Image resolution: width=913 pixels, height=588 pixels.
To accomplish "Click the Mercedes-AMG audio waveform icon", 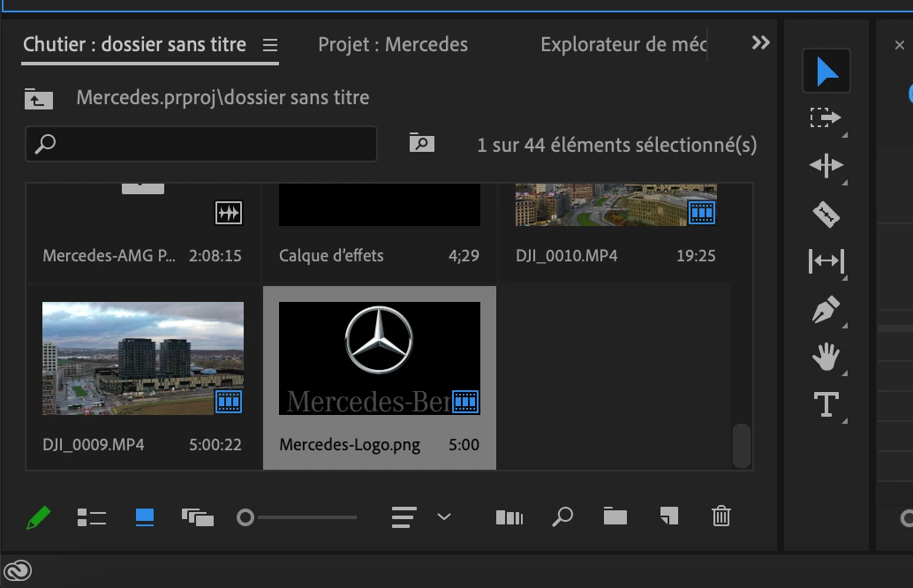I will pyautogui.click(x=228, y=213).
